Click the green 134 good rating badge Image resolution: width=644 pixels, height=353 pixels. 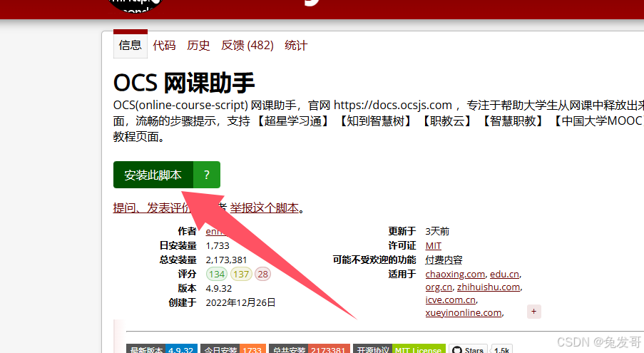pyautogui.click(x=216, y=274)
